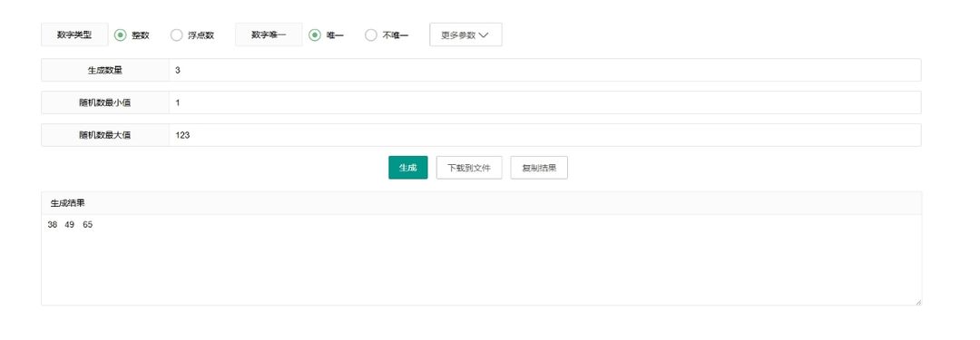The width and height of the screenshot is (980, 340).
Task: Click into the 随机数最大值 field showing 123
Action: (544, 135)
